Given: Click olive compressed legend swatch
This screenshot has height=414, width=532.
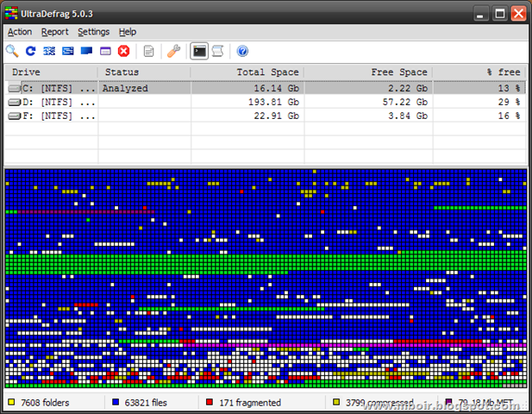Looking at the screenshot, I should pyautogui.click(x=336, y=402).
